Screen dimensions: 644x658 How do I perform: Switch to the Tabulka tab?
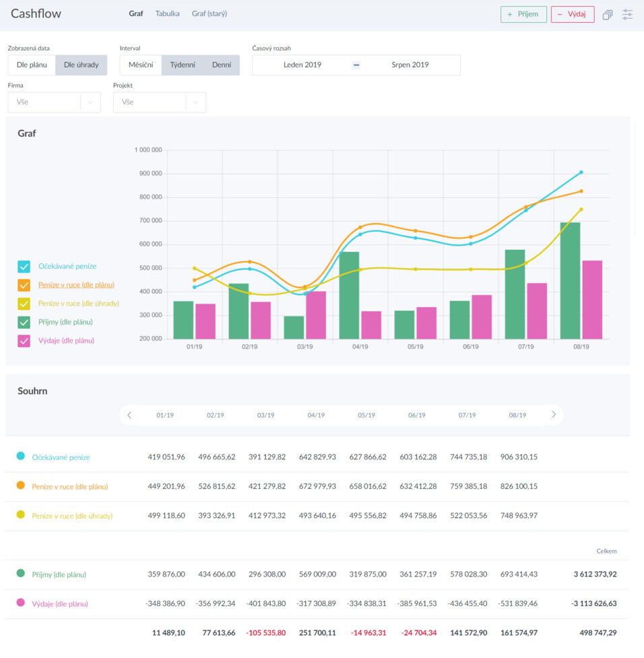[x=167, y=13]
